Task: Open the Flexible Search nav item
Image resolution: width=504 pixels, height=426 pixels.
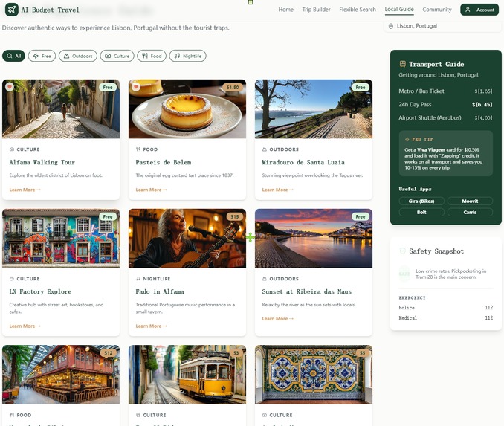Action: point(358,10)
